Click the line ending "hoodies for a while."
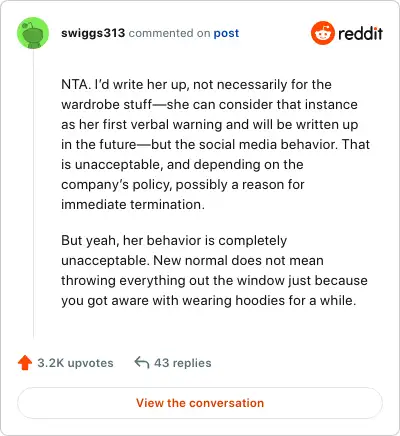 (x=209, y=301)
